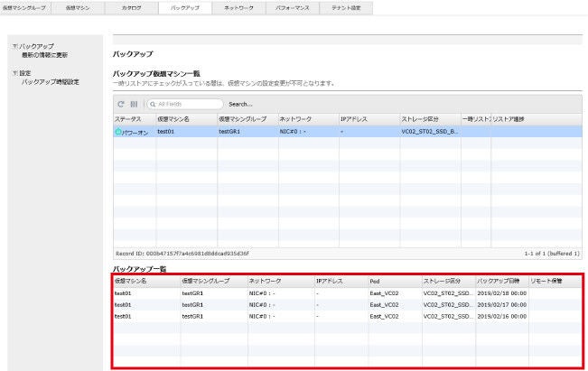Collapse the 設定 sidebar section
Screen dimensions: 588x371
coord(15,72)
